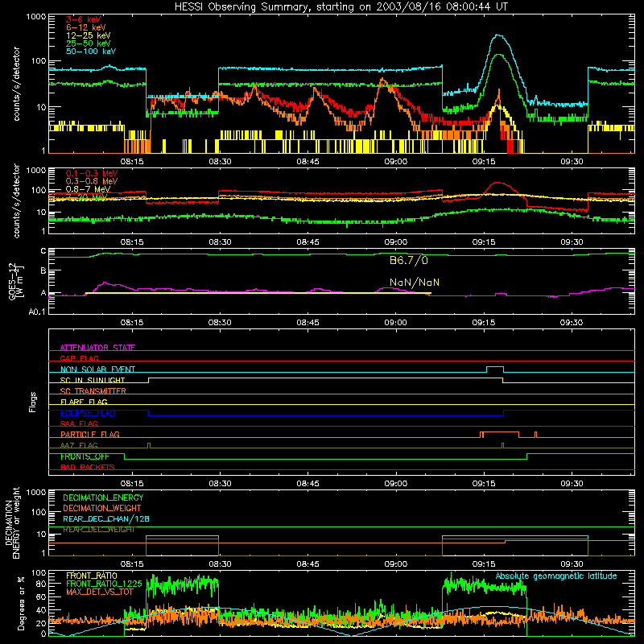The image size is (644, 644).
Task: Click the B tick label on GOES axis
Action: tap(43, 271)
